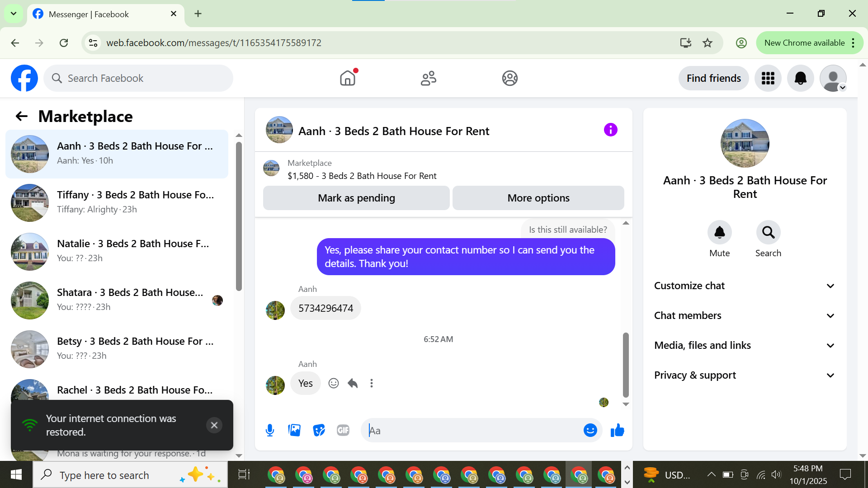
Task: Open volume control in system tray
Action: [x=776, y=475]
